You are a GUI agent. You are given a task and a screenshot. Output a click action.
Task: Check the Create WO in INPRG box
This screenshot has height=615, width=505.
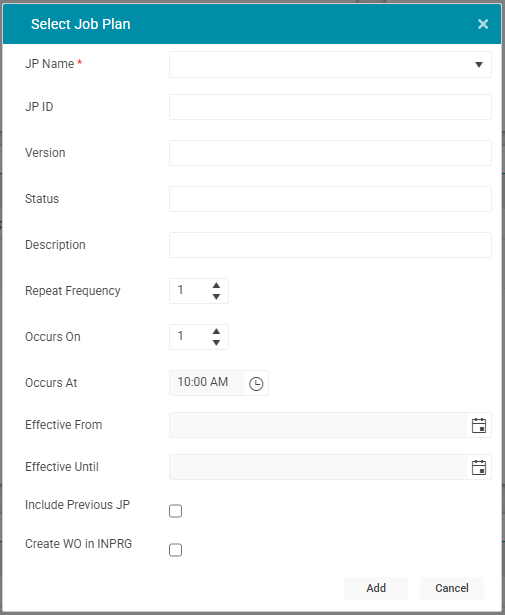coord(175,550)
